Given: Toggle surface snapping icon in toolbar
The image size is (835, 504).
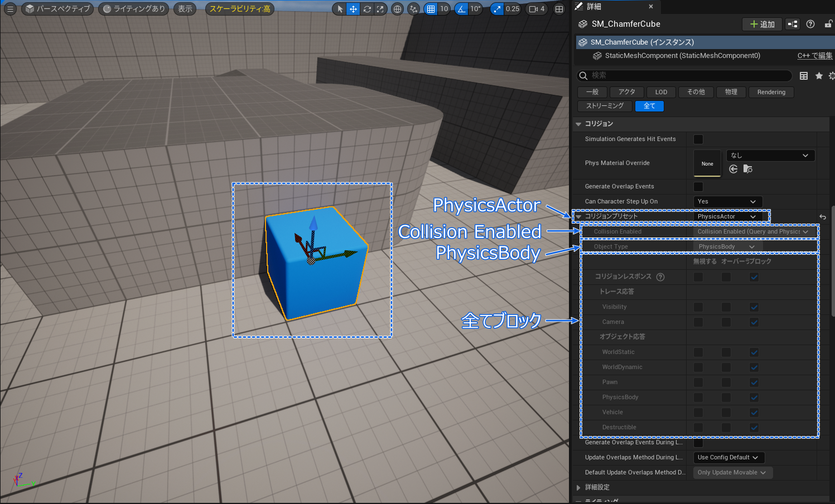Looking at the screenshot, I should point(413,9).
